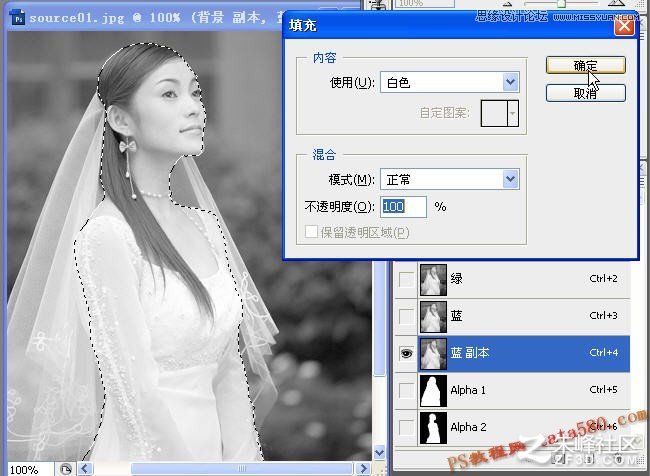Image resolution: width=650 pixels, height=476 pixels.
Task: Click the 不透明度 opacity field showing 100
Action: 403,206
